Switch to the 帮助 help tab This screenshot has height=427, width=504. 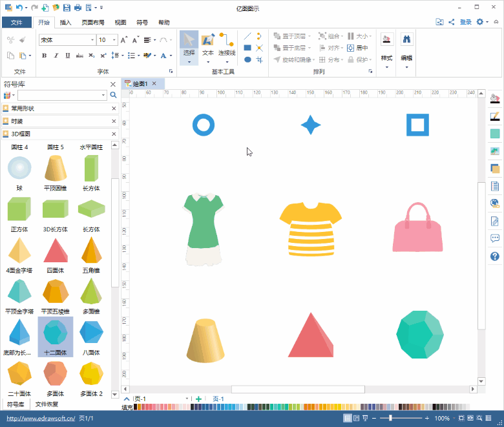[164, 22]
